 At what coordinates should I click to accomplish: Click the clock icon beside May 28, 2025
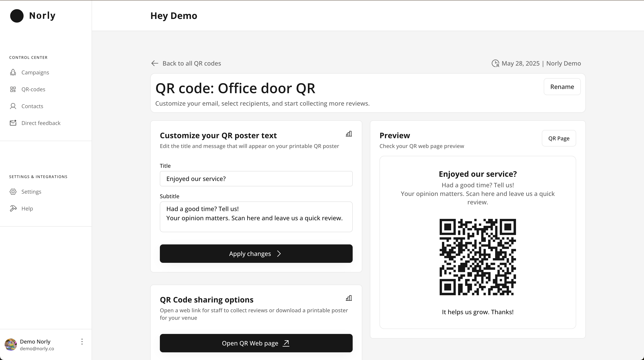[495, 63]
